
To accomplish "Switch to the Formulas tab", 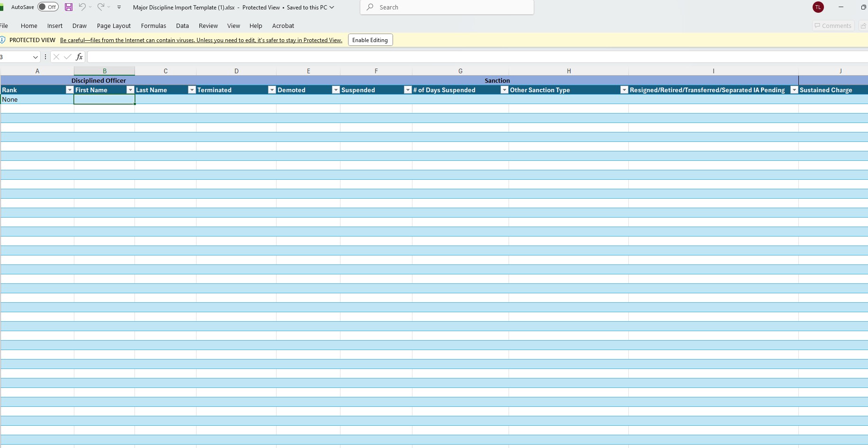I will pos(153,26).
